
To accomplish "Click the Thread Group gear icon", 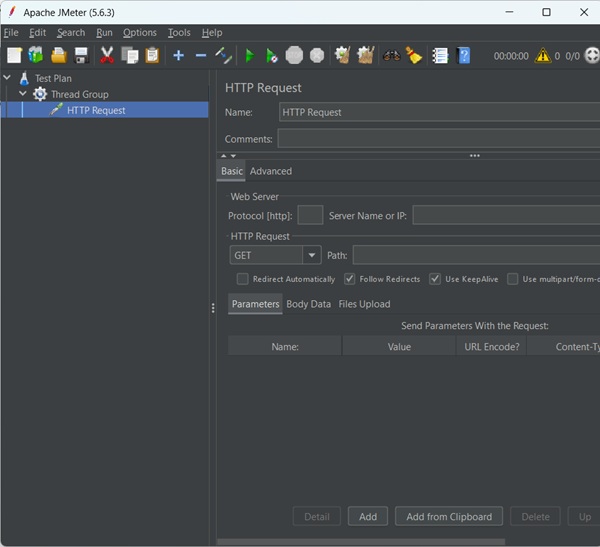I will click(40, 94).
